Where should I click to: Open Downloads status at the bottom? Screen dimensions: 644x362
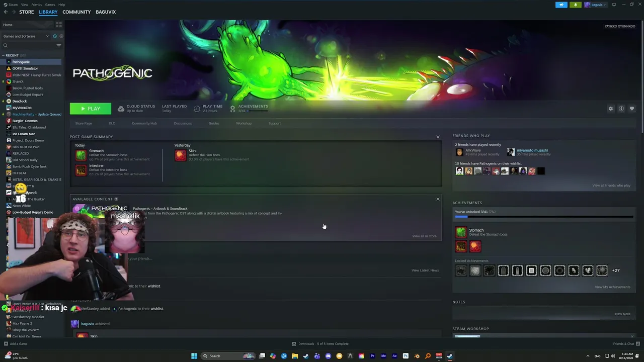pyautogui.click(x=320, y=344)
